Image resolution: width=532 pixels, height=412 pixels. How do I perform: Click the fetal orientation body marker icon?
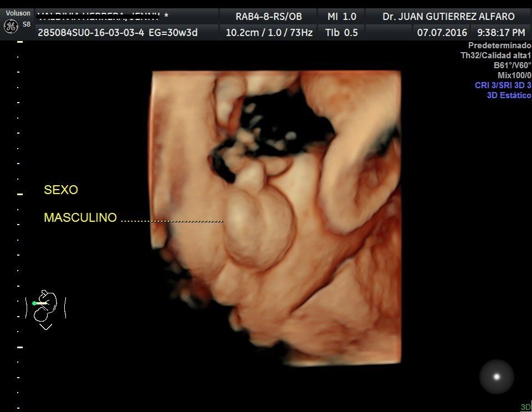[45, 309]
